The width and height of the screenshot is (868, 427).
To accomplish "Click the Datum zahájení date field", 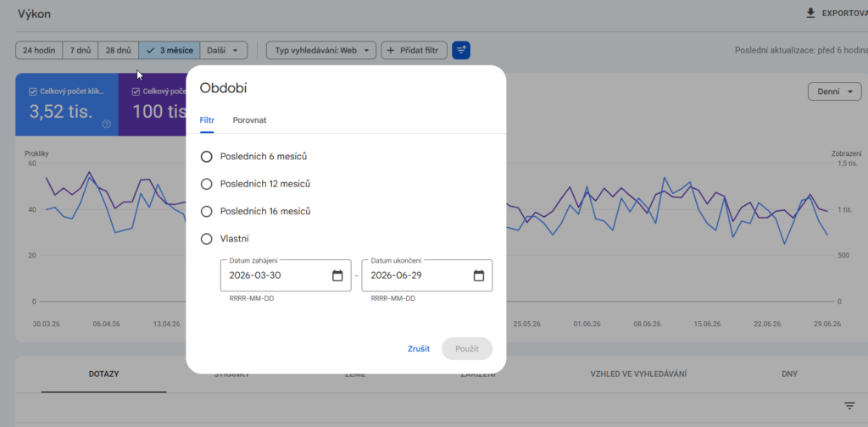I will coord(286,275).
